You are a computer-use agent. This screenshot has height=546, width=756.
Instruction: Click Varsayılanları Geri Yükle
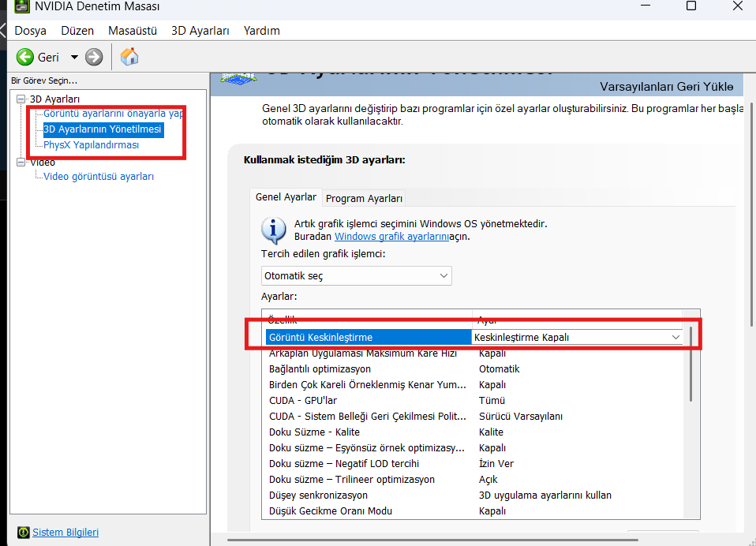(x=666, y=87)
